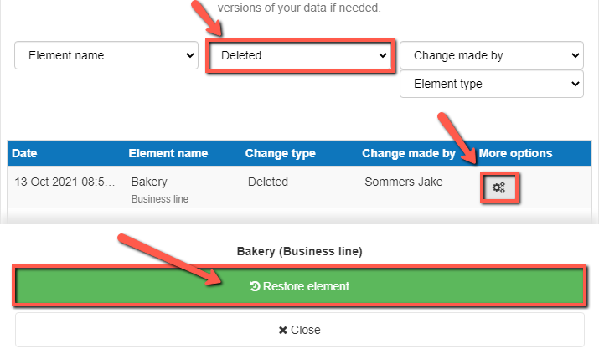Click the restore arrow icon in the green button

coord(255,286)
